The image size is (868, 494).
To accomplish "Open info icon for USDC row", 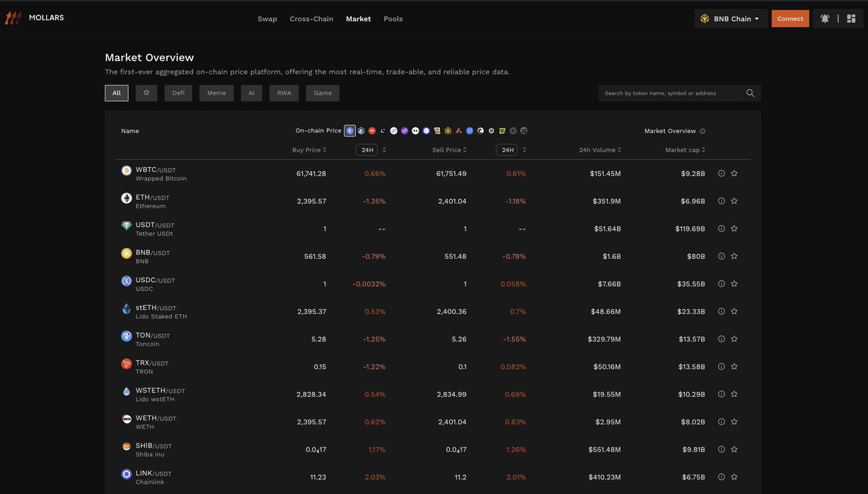I will [721, 284].
